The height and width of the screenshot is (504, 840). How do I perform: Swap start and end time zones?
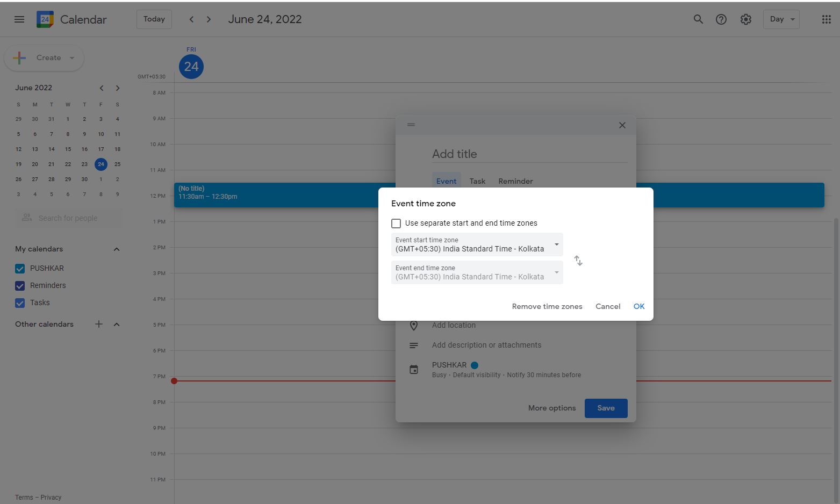pyautogui.click(x=578, y=261)
